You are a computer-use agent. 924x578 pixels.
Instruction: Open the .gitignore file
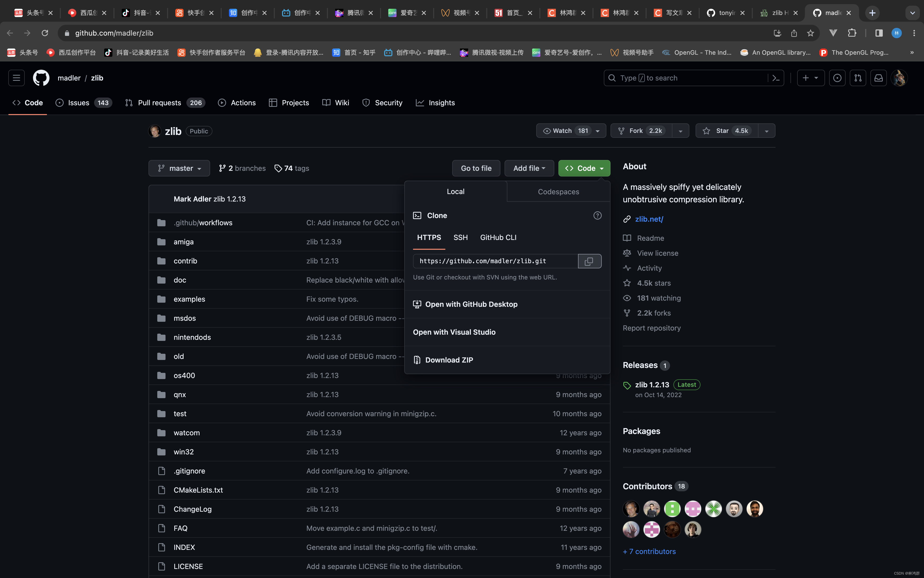click(x=189, y=471)
